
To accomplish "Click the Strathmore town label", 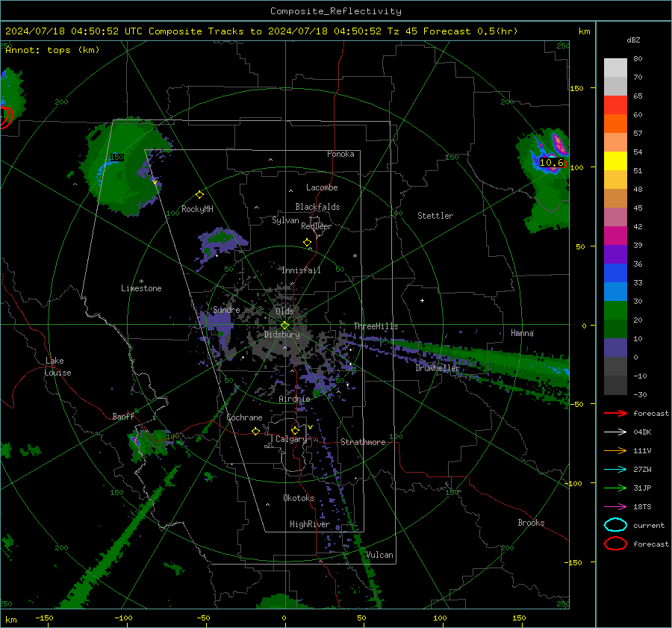I will [x=363, y=442].
